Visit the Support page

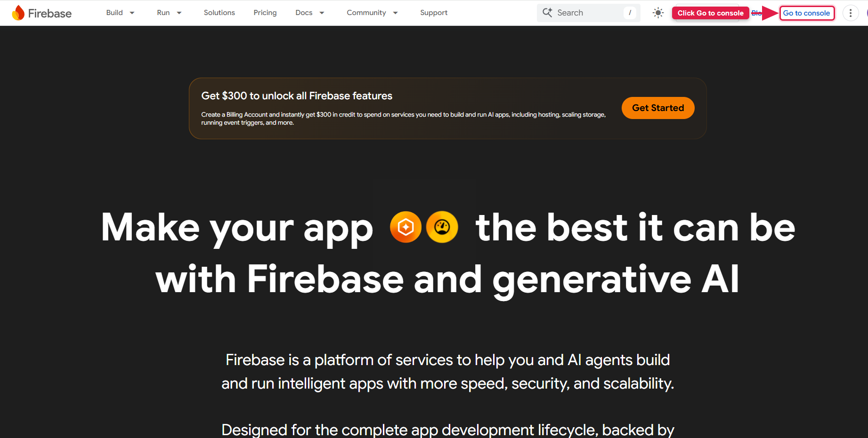point(434,13)
